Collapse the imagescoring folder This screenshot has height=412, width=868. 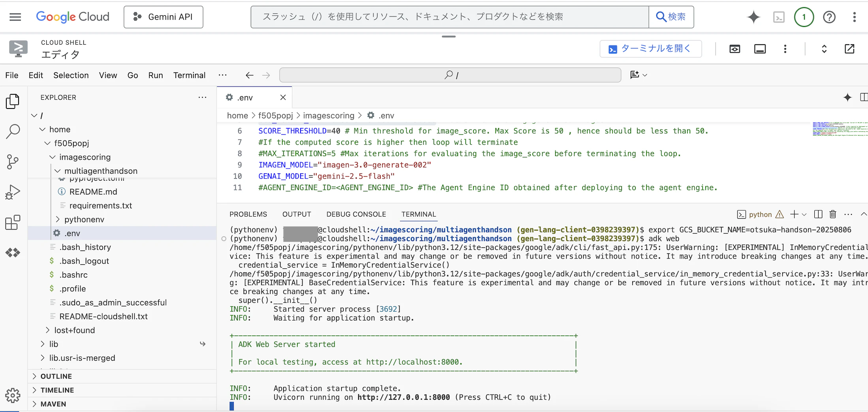coord(53,157)
